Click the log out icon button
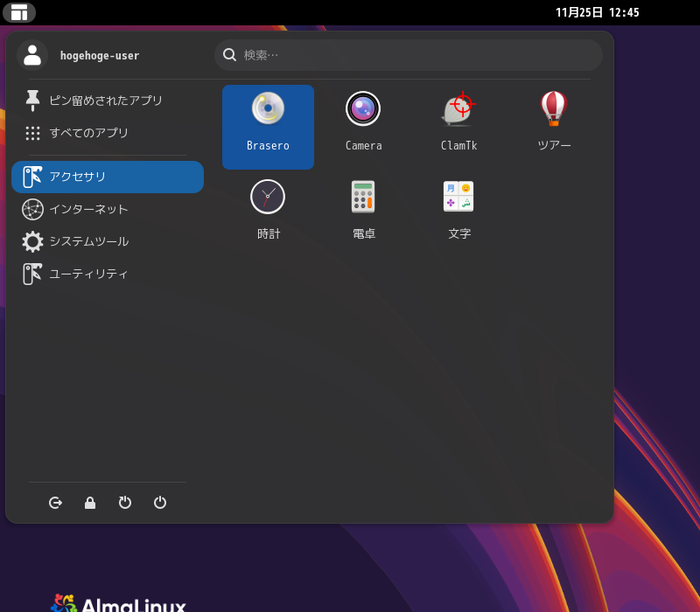The height and width of the screenshot is (612, 700). coord(55,503)
